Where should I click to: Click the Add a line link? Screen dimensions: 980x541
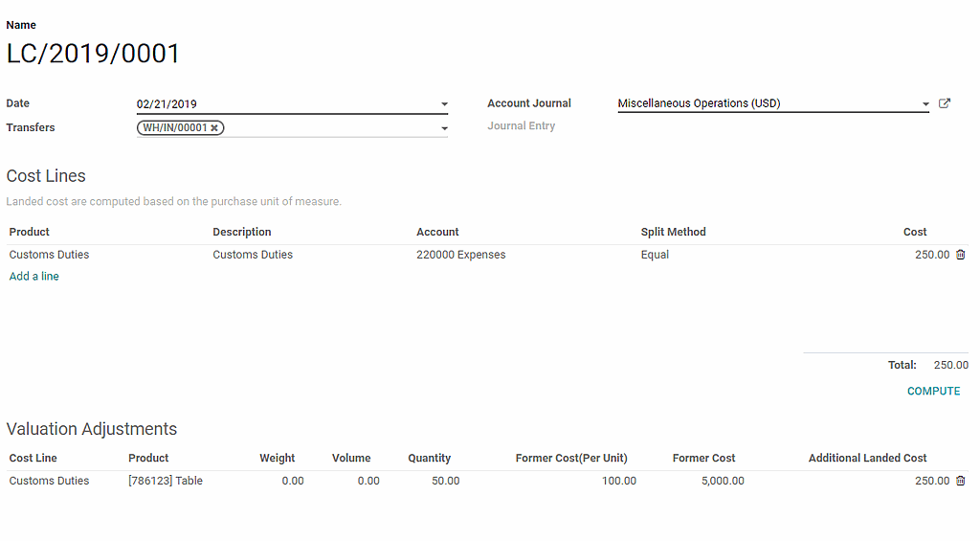tap(34, 276)
